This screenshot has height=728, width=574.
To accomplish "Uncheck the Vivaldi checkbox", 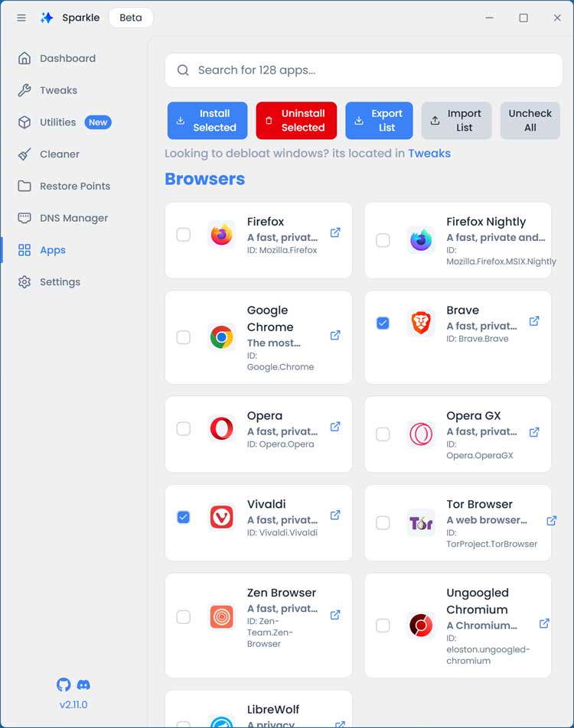I will tap(184, 517).
